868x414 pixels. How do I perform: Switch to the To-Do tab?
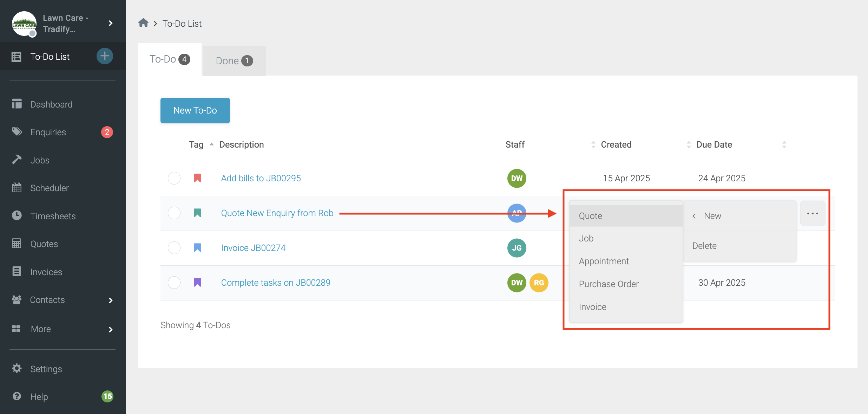[x=170, y=59]
